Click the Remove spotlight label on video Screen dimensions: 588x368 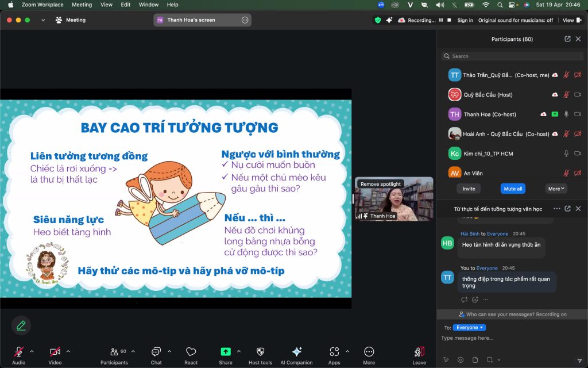tap(380, 184)
